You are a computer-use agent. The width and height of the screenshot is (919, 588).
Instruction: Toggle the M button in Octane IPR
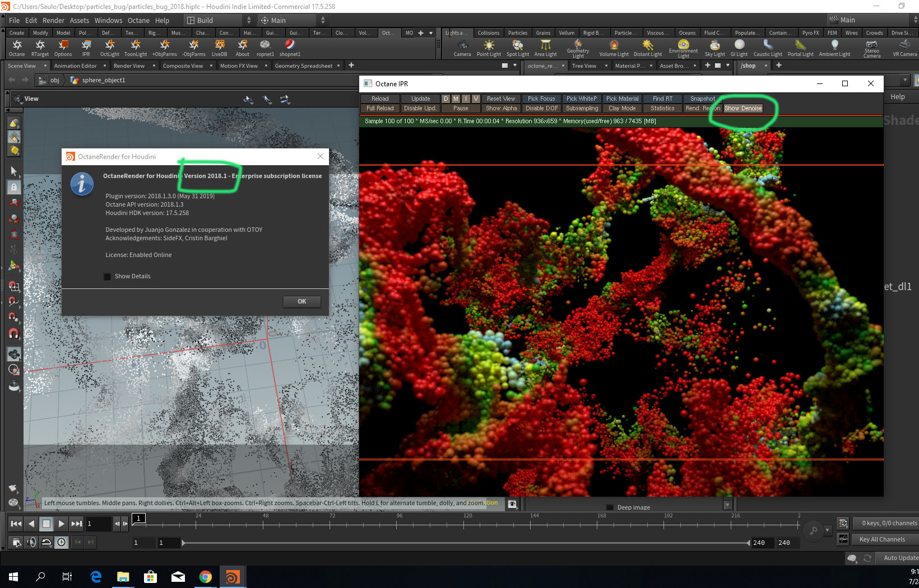point(456,99)
